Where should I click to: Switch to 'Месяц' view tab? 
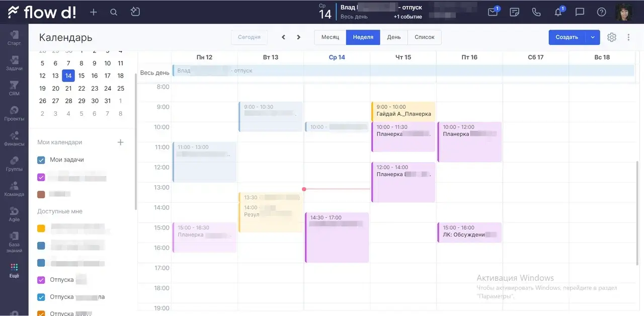pyautogui.click(x=330, y=37)
